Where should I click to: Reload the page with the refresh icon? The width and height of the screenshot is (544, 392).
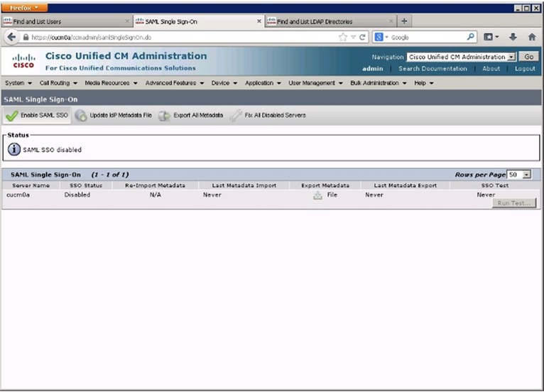coord(363,37)
